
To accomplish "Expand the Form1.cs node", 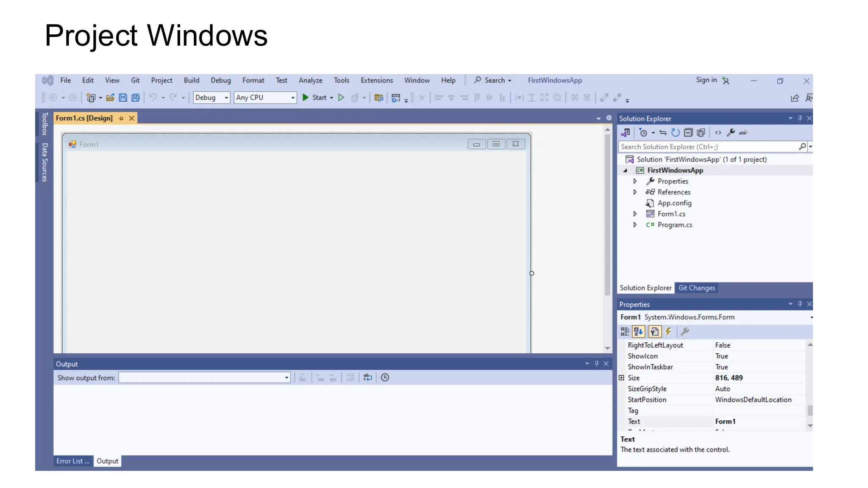I will coord(635,214).
